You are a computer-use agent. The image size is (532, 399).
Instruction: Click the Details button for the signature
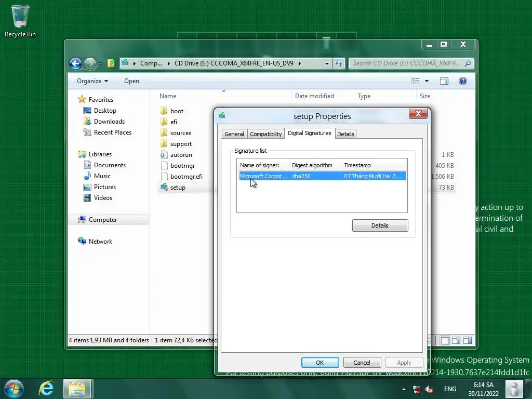[x=380, y=225]
